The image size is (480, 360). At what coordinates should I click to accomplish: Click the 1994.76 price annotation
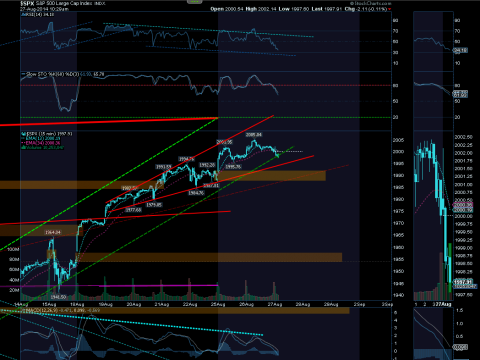[x=186, y=159]
